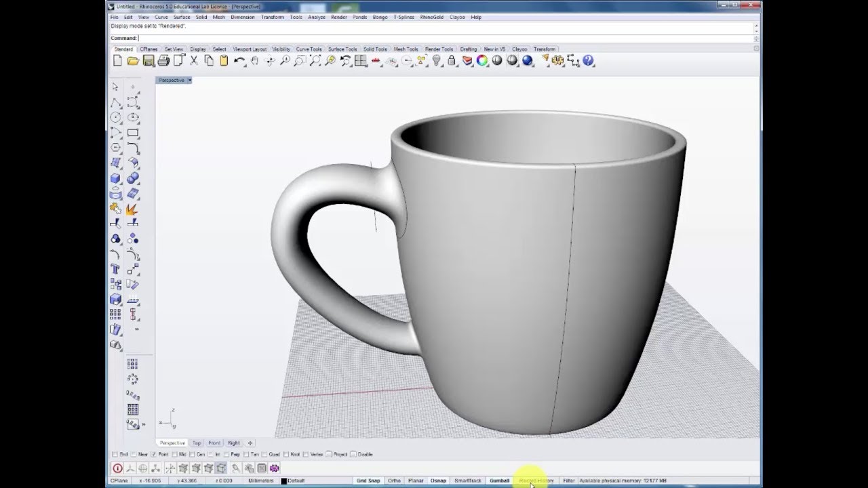Screen dimensions: 868x488
Task: Select the Pan hand tool
Action: tap(254, 61)
